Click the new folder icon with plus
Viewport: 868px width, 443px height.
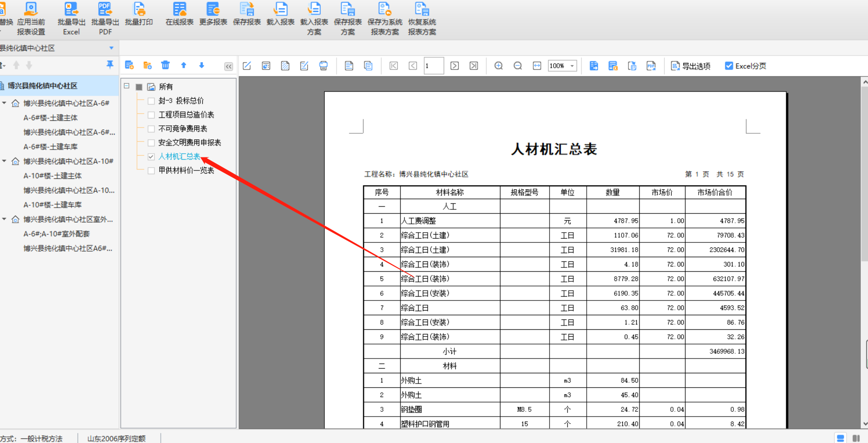point(148,65)
